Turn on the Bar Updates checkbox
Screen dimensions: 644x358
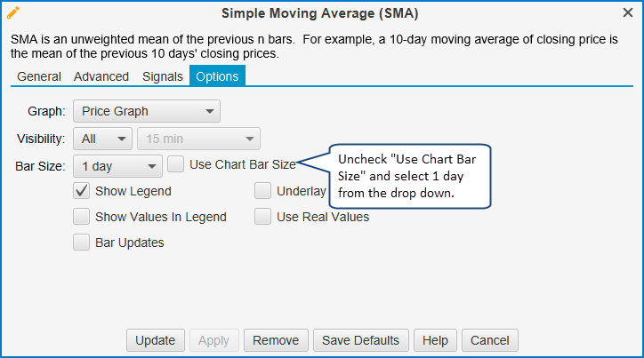click(x=82, y=243)
